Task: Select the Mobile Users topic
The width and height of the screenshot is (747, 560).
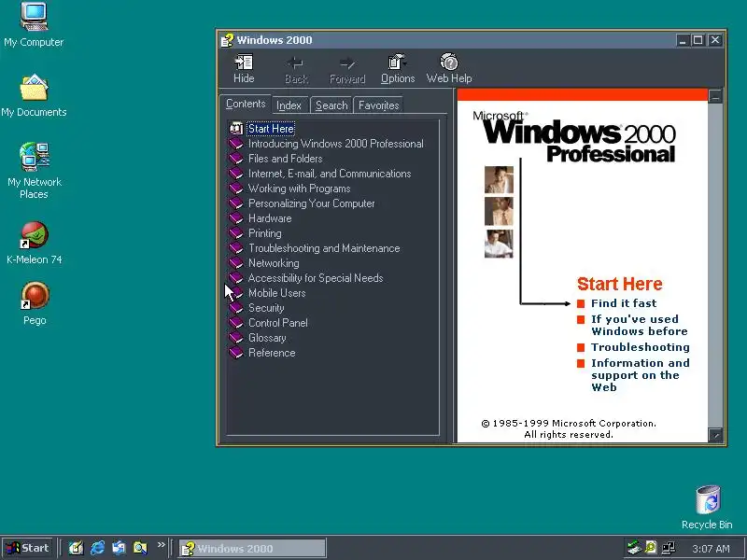Action: click(x=276, y=293)
